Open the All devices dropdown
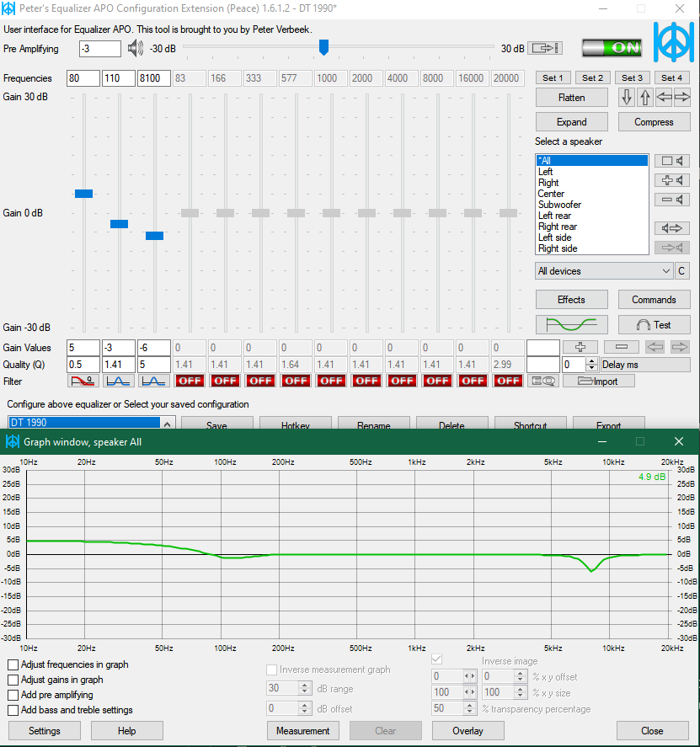The image size is (700, 747). (604, 271)
